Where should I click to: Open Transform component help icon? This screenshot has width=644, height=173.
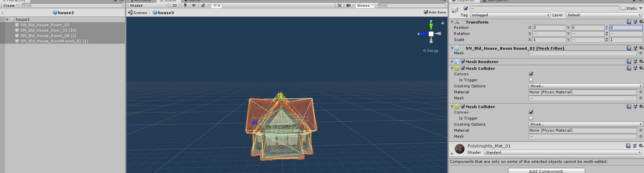pyautogui.click(x=629, y=22)
